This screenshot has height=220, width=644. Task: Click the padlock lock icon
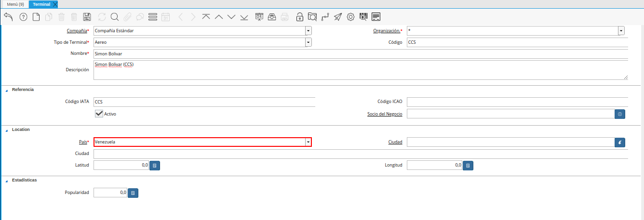pos(300,17)
